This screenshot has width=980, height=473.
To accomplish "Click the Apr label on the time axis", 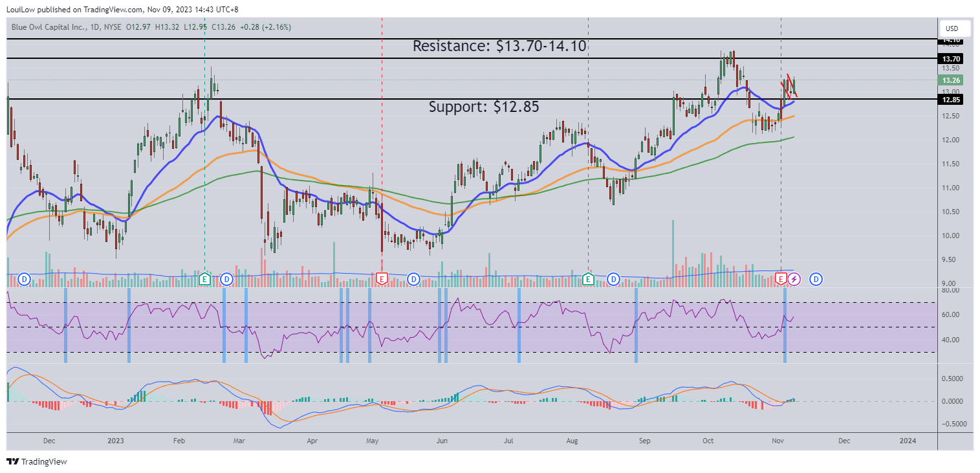I will point(312,441).
